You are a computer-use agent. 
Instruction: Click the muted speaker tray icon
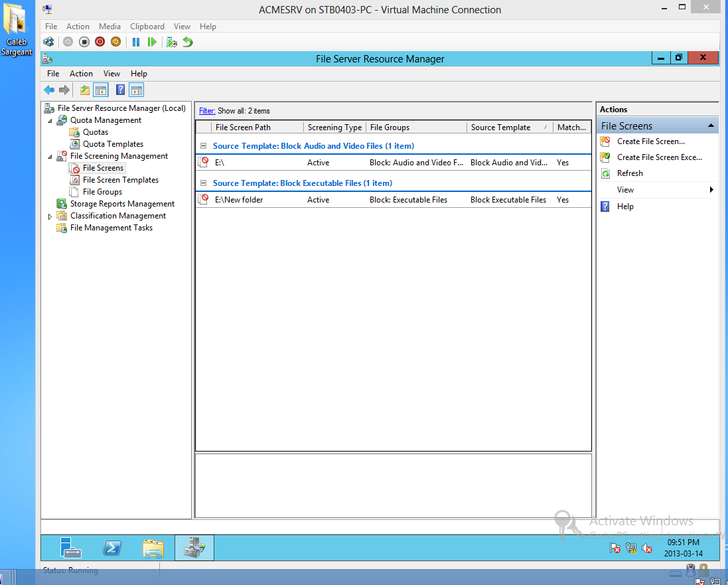pyautogui.click(x=647, y=548)
